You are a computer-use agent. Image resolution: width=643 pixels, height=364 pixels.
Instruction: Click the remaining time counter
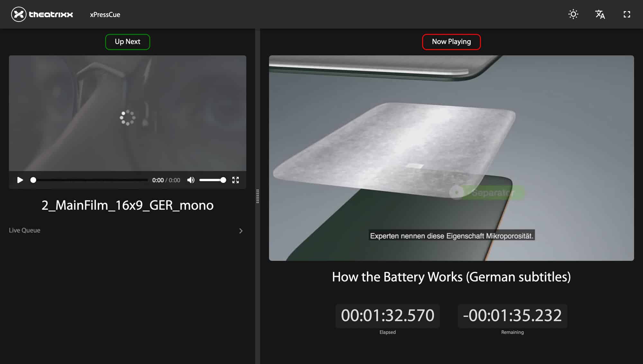tap(512, 315)
